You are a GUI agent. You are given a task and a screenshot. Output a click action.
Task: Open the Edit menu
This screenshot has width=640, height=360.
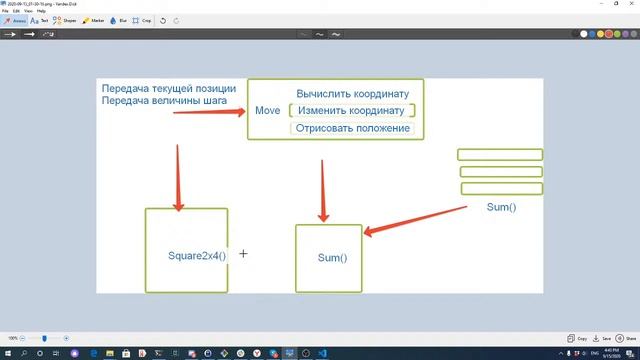16,11
